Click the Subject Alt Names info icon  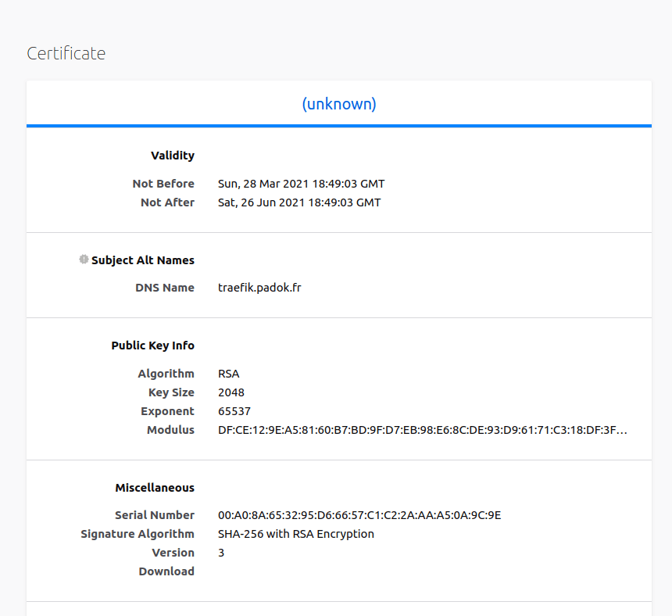click(x=84, y=260)
